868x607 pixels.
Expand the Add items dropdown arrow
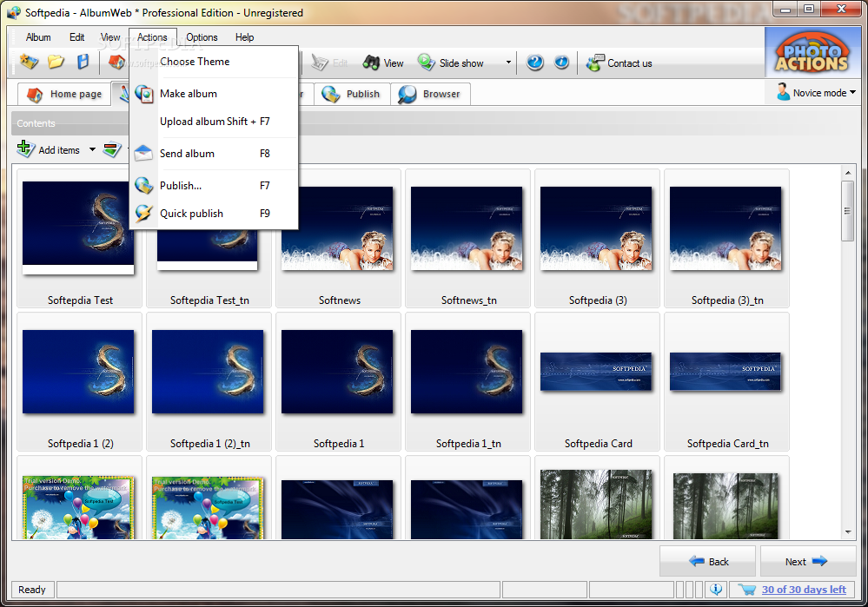[92, 149]
